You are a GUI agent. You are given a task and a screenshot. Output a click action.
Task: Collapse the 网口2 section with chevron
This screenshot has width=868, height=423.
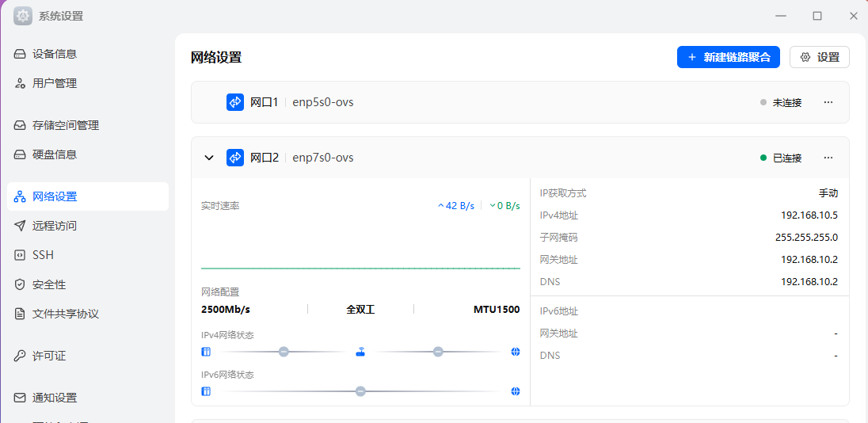[x=209, y=158]
